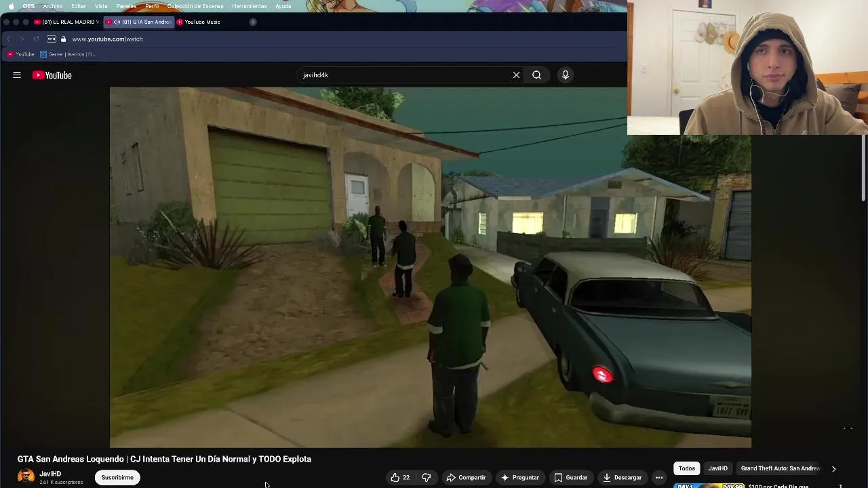Open more actions three-dot menu

point(658,477)
